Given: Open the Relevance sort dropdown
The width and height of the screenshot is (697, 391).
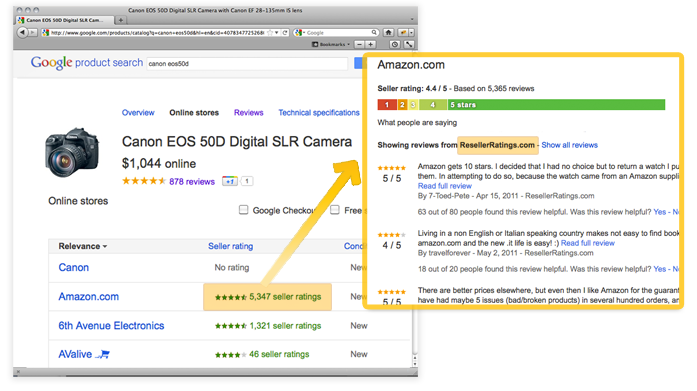Looking at the screenshot, I should (x=83, y=246).
